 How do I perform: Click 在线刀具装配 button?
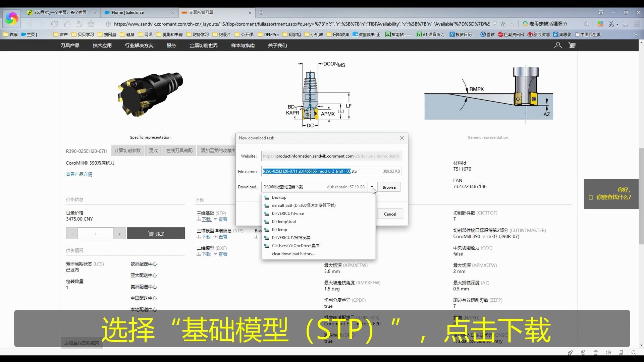179,150
